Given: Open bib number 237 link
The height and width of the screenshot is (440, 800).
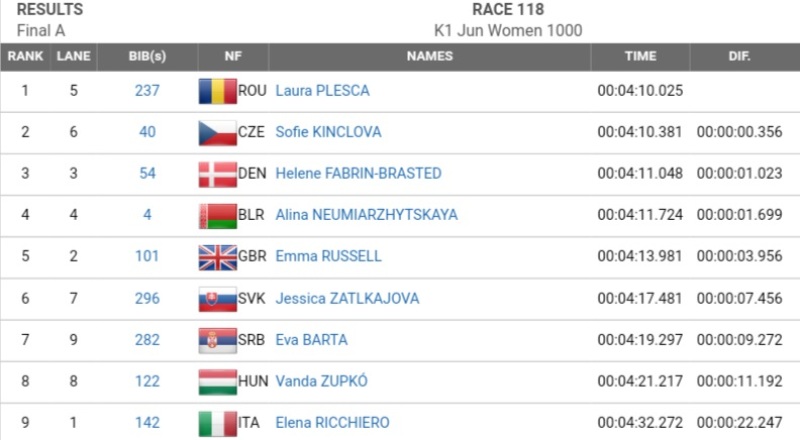Looking at the screenshot, I should click(x=147, y=91).
